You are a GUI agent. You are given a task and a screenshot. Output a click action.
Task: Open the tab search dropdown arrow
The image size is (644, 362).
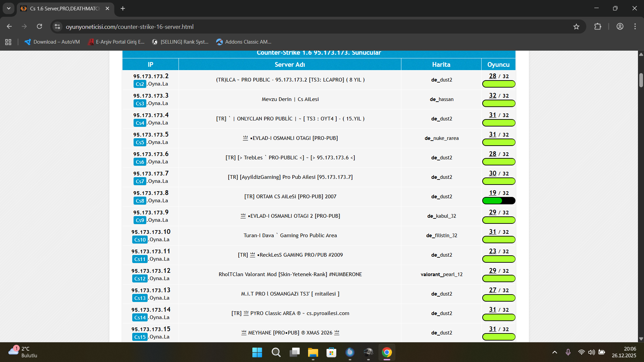click(9, 8)
